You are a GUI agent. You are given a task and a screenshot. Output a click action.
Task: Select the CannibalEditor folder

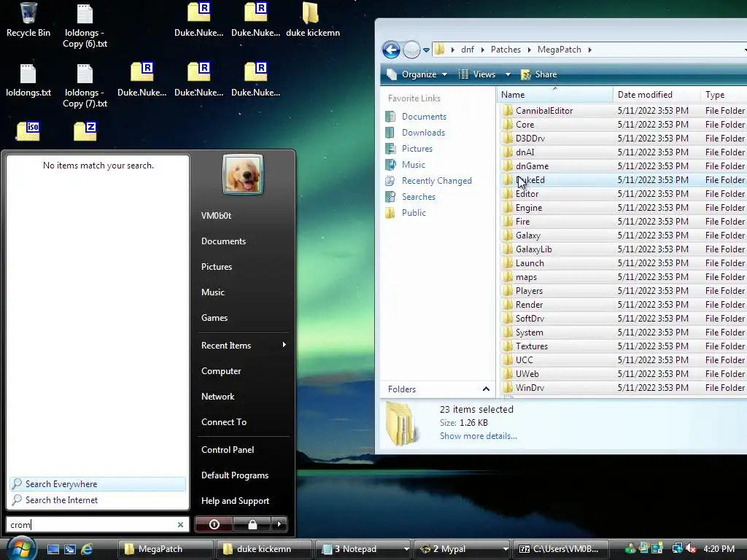(544, 111)
